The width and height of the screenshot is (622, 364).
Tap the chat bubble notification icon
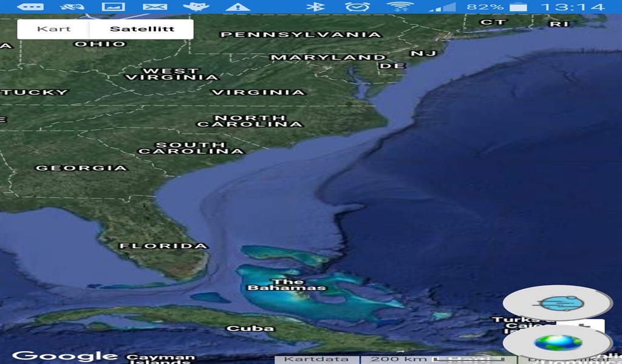click(30, 8)
